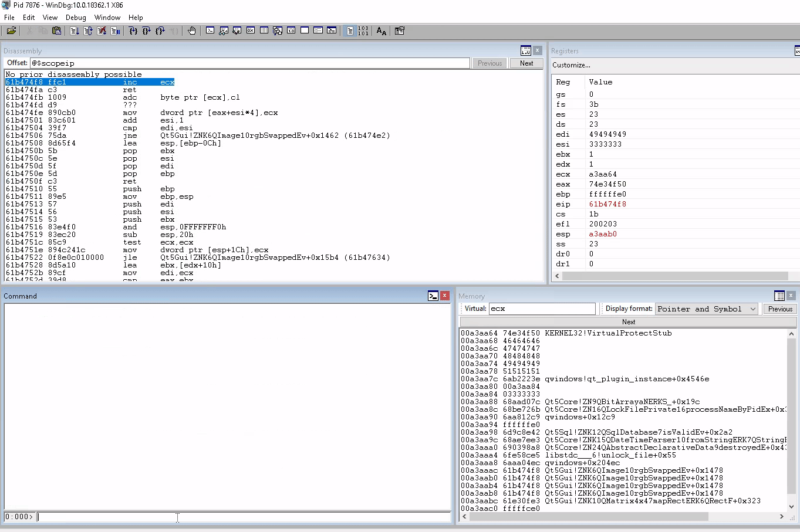Image resolution: width=800 pixels, height=532 pixels.
Task: Click the Virtual address field with ecx
Action: [542, 309]
